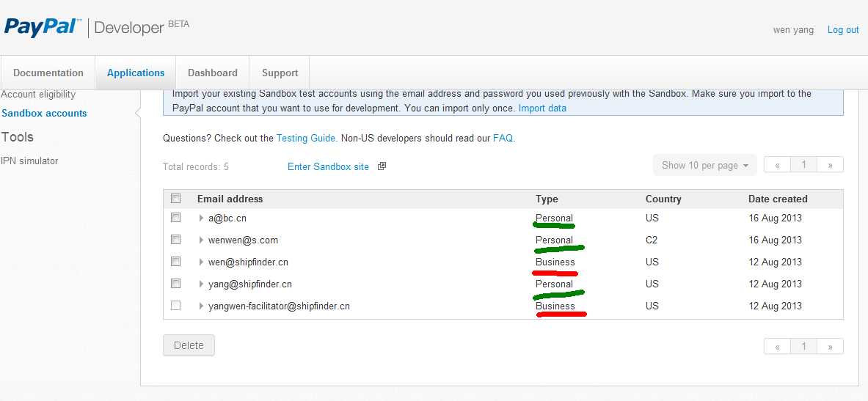The height and width of the screenshot is (401, 868).
Task: Check the box for a@bc.cn
Action: pyautogui.click(x=175, y=218)
